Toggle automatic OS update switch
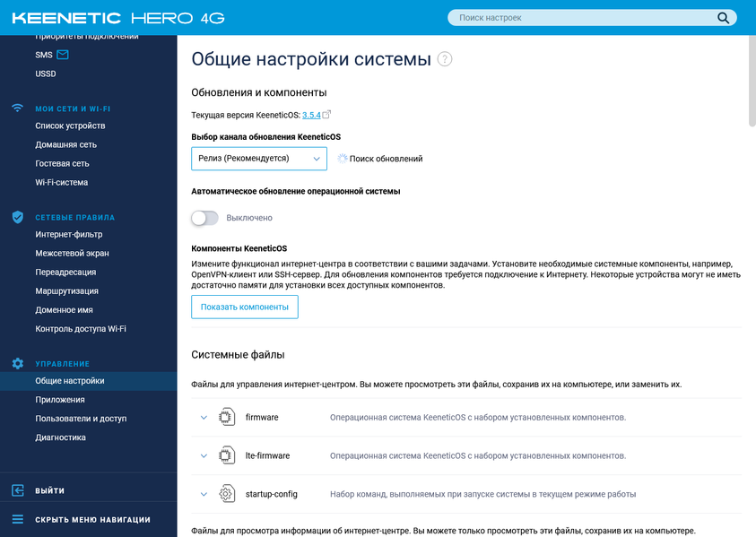Screen dimensions: 756x537 coord(204,218)
